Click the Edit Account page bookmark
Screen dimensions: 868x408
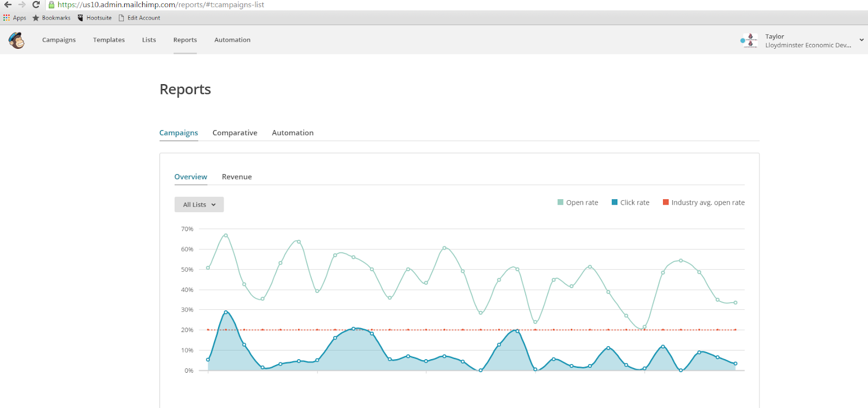tap(139, 18)
